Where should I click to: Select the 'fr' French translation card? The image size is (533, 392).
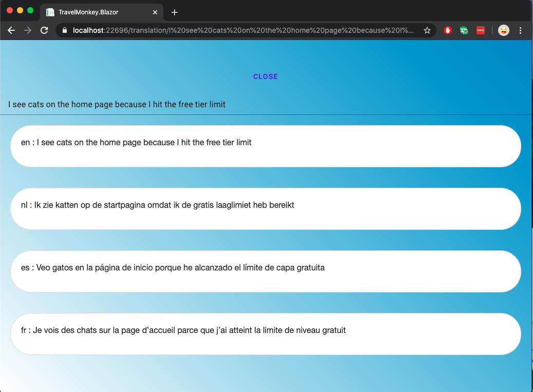[266, 334]
